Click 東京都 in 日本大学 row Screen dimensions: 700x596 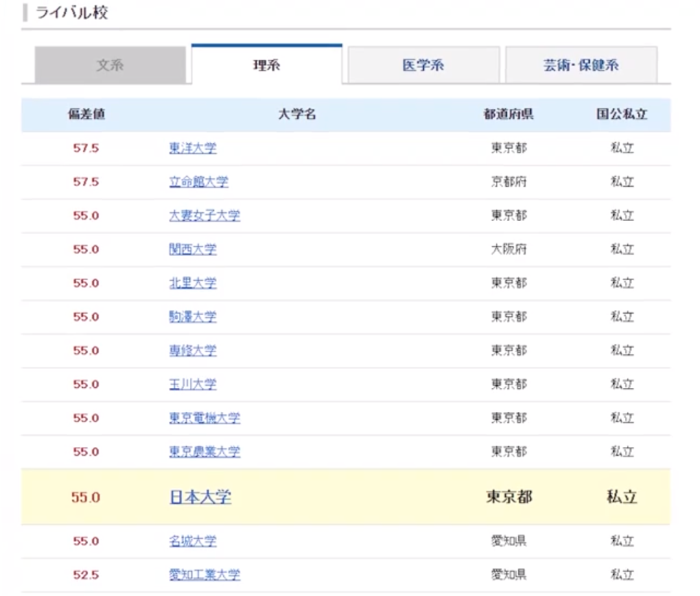point(509,497)
